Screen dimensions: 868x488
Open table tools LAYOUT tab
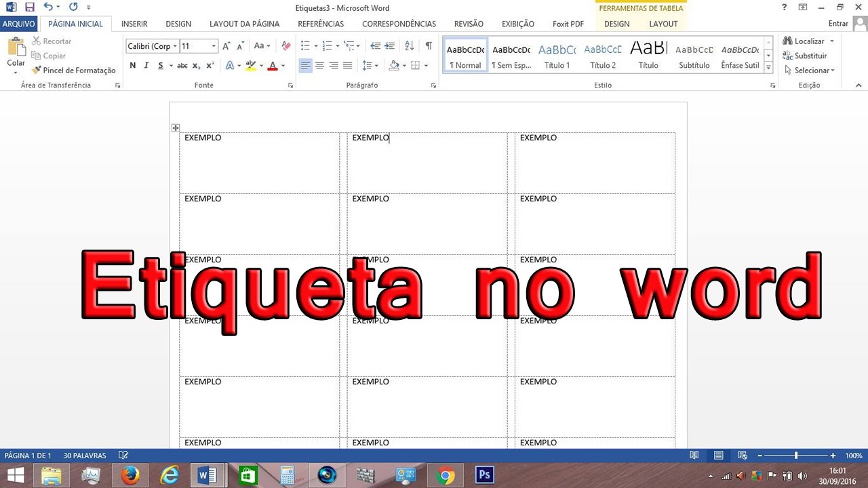click(x=663, y=24)
